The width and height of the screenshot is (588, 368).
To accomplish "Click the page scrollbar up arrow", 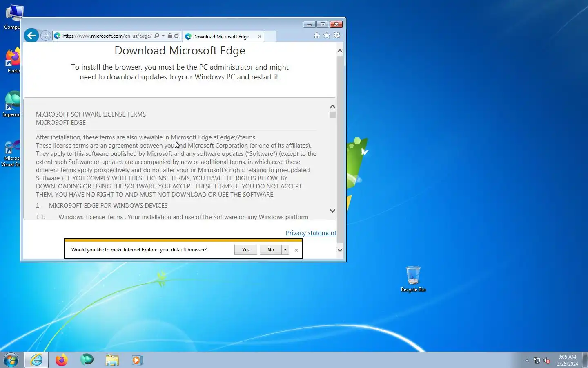I will pos(340,51).
